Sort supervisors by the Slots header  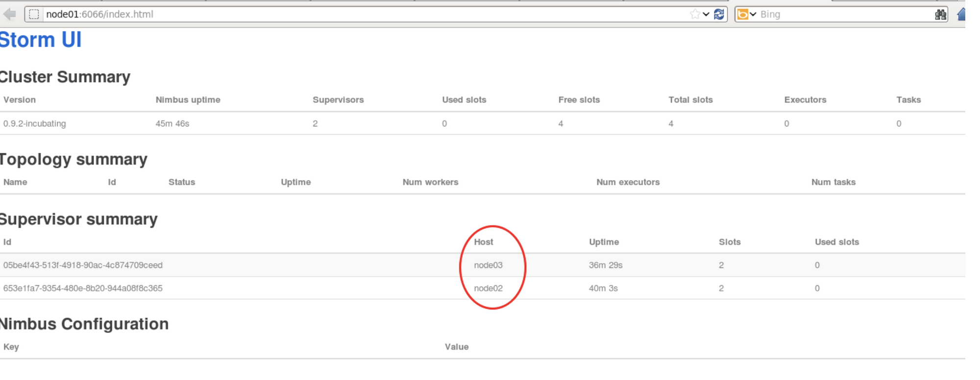click(730, 242)
